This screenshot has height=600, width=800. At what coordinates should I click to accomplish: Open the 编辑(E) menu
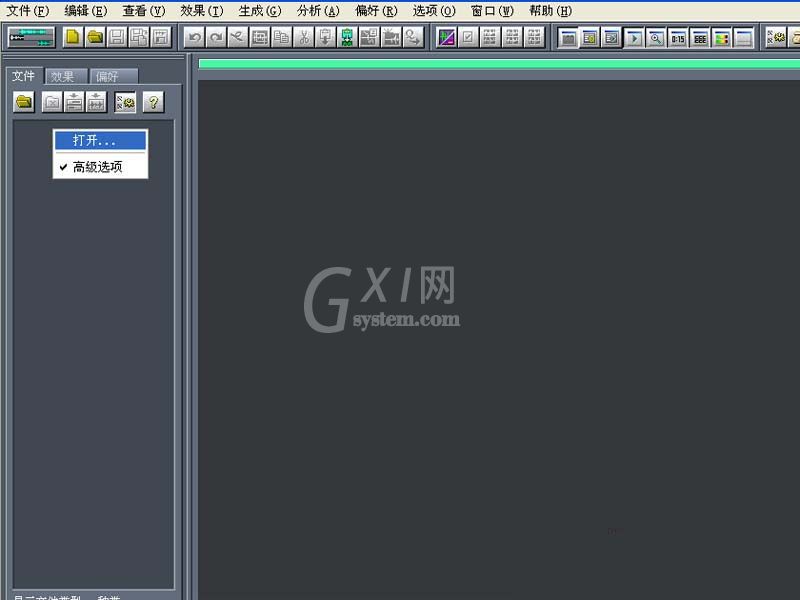[86, 10]
